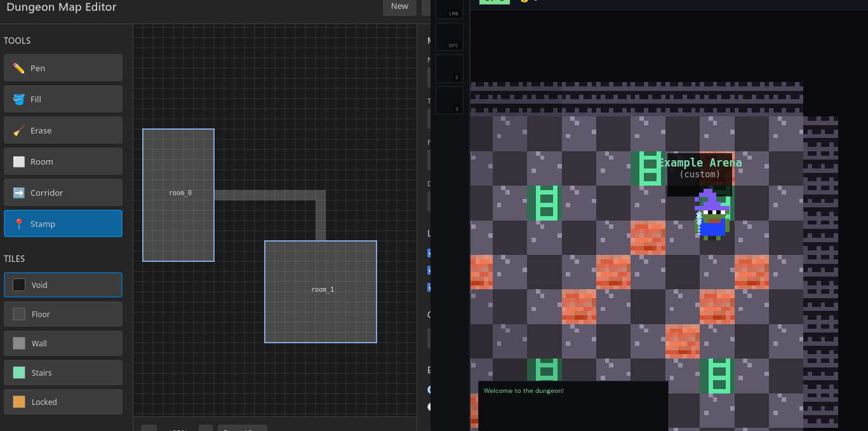Select room_0 on the map canvas
This screenshot has width=868, height=431.
(178, 195)
